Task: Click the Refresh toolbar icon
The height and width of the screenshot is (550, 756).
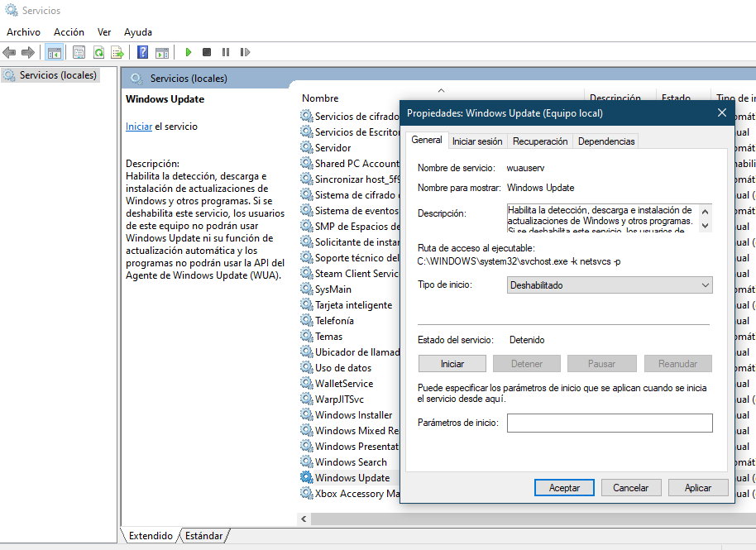Action: pyautogui.click(x=98, y=52)
